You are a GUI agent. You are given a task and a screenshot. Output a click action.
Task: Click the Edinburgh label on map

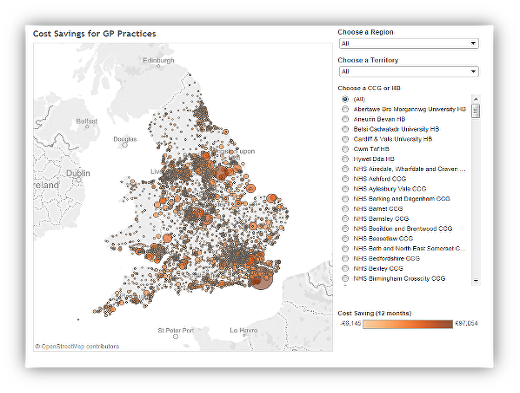(158, 60)
